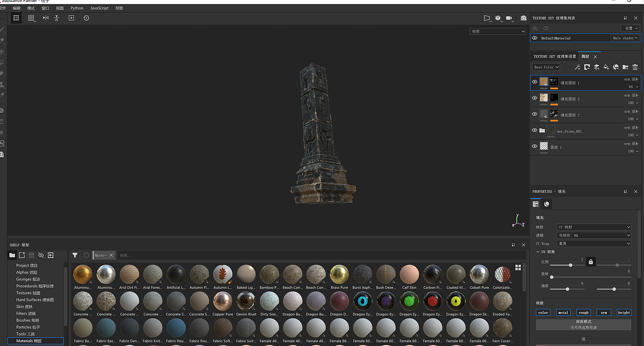
Task: Toggle the metal channel button
Action: click(x=563, y=312)
